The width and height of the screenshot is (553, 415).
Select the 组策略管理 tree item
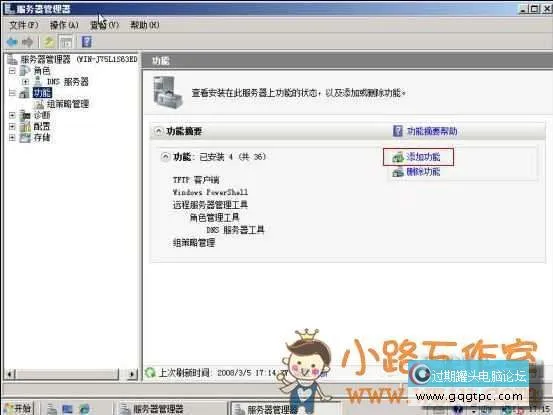(68, 104)
